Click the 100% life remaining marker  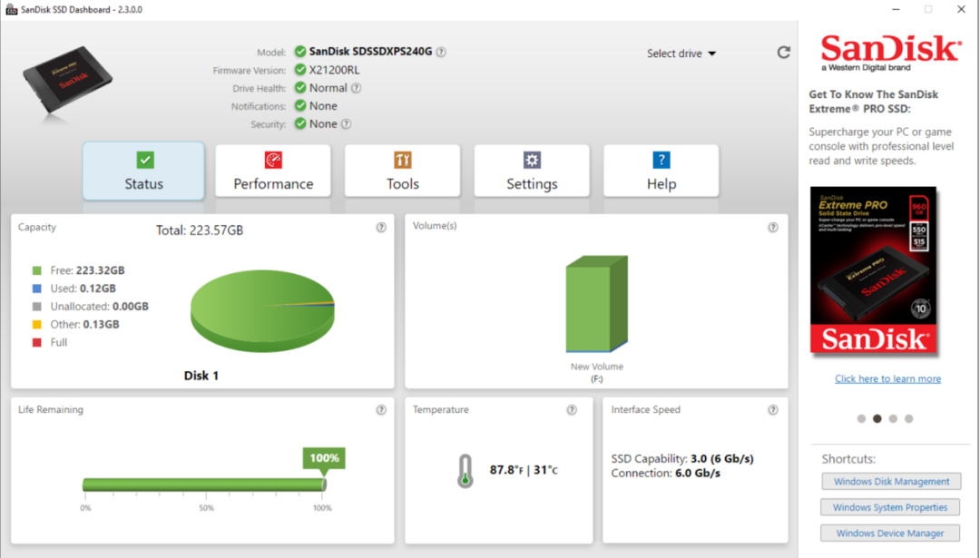pos(324,458)
